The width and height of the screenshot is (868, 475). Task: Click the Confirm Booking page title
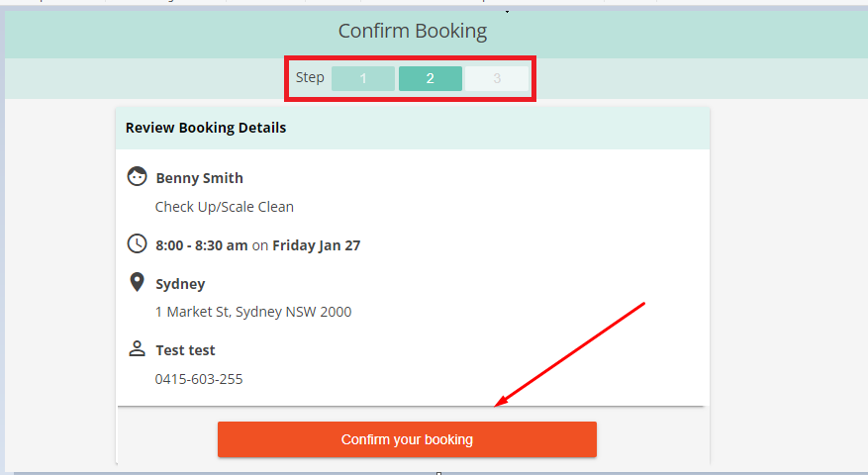click(413, 31)
